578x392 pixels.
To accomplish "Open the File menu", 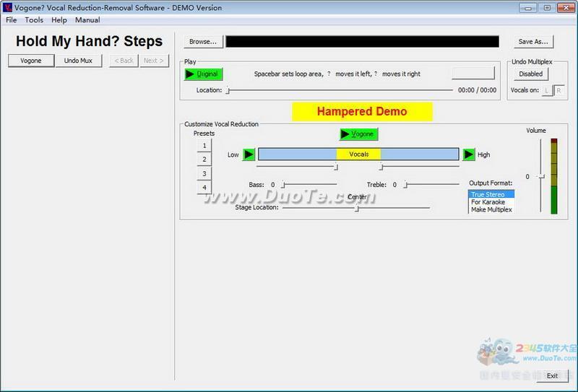I will coord(11,20).
